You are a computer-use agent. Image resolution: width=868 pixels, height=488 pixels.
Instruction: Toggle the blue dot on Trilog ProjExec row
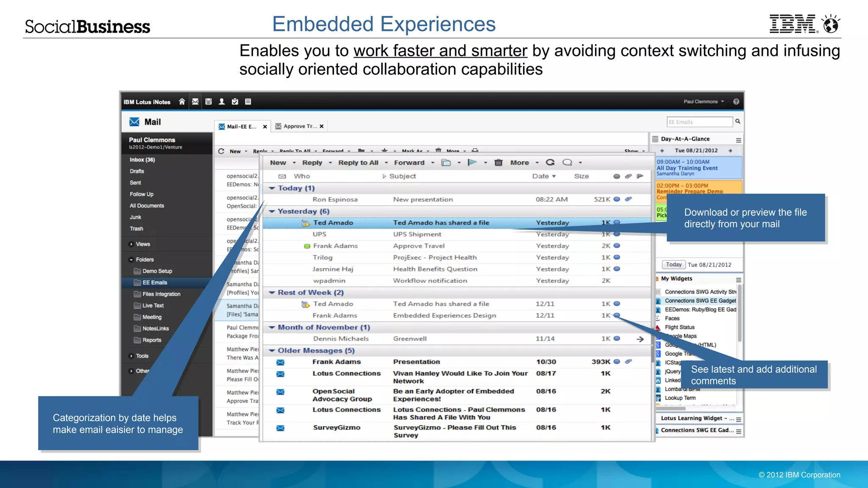[617, 257]
